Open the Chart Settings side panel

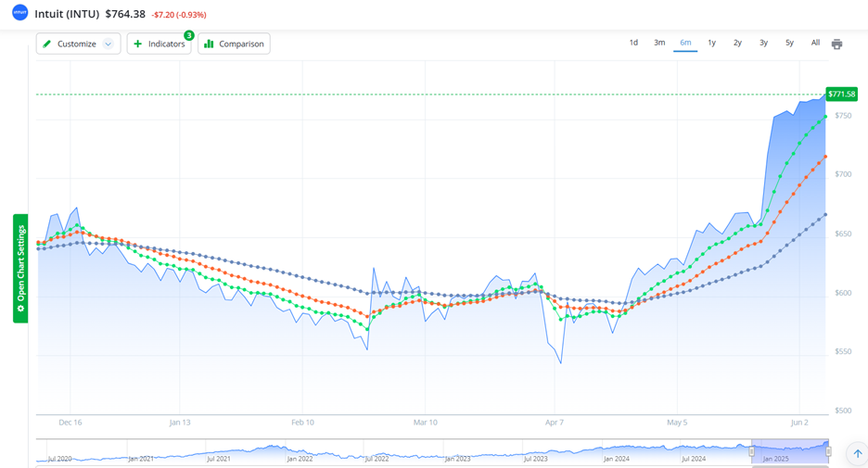pyautogui.click(x=20, y=268)
